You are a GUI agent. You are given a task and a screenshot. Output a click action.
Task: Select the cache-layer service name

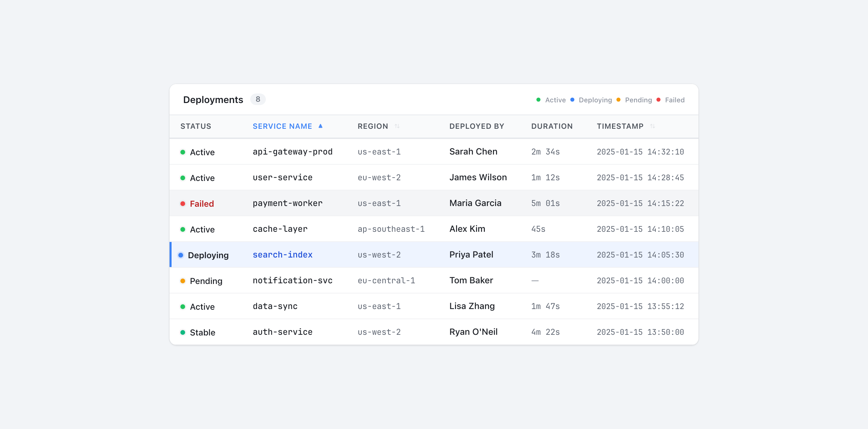click(280, 229)
